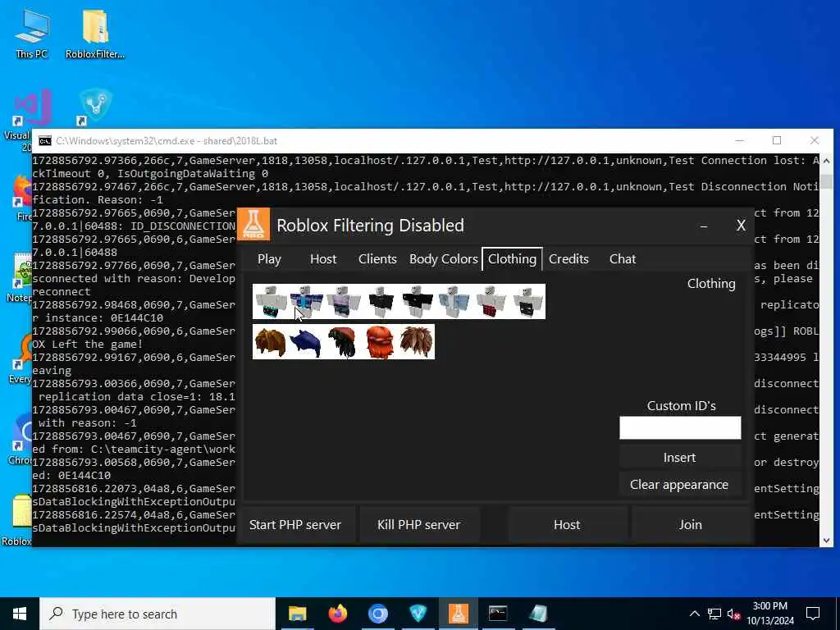Go to the Body Colors tab
Screen dimensions: 840x630
pyautogui.click(x=444, y=258)
